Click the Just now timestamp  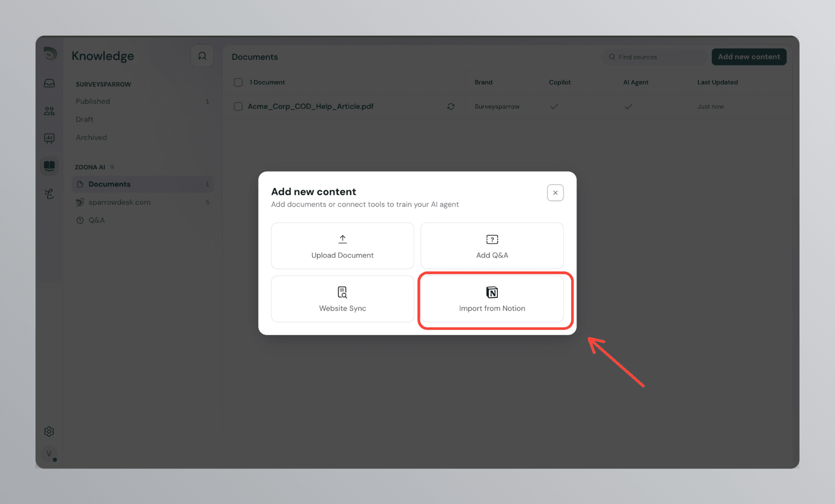[x=711, y=106]
